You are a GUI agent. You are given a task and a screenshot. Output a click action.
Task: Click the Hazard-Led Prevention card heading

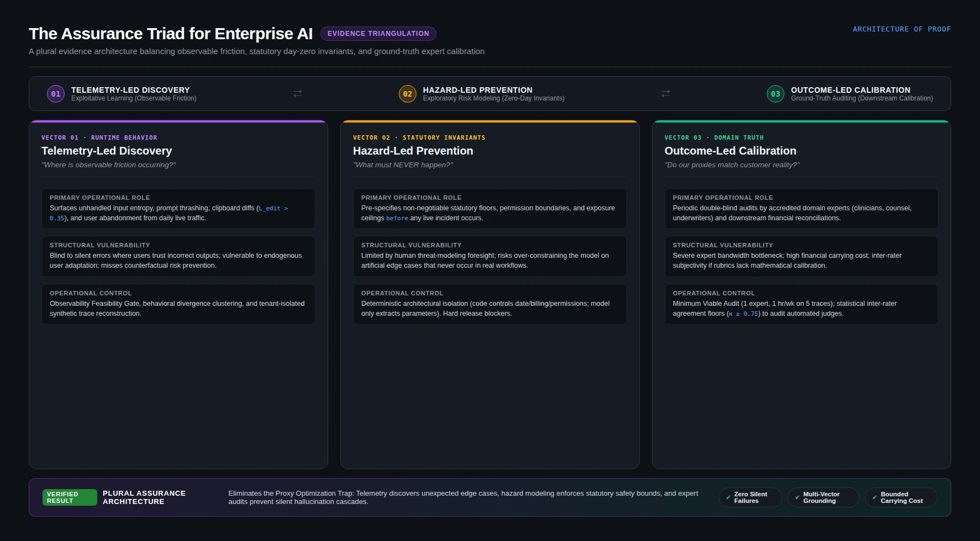click(413, 151)
